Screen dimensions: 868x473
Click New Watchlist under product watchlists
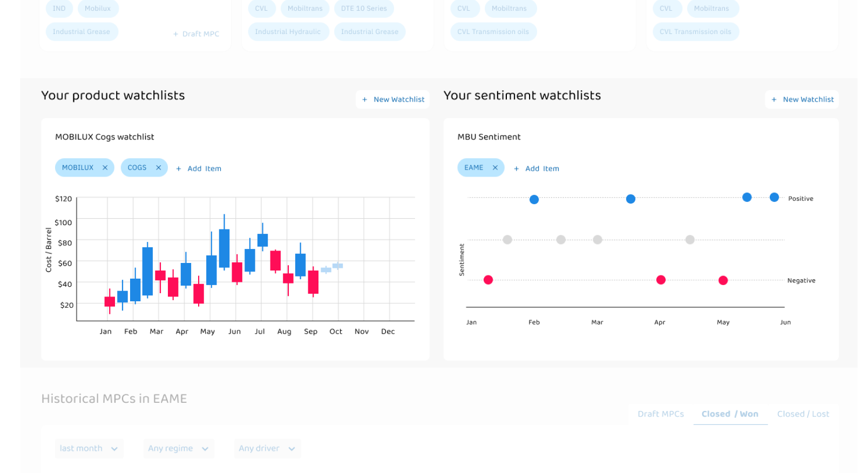[x=392, y=100]
